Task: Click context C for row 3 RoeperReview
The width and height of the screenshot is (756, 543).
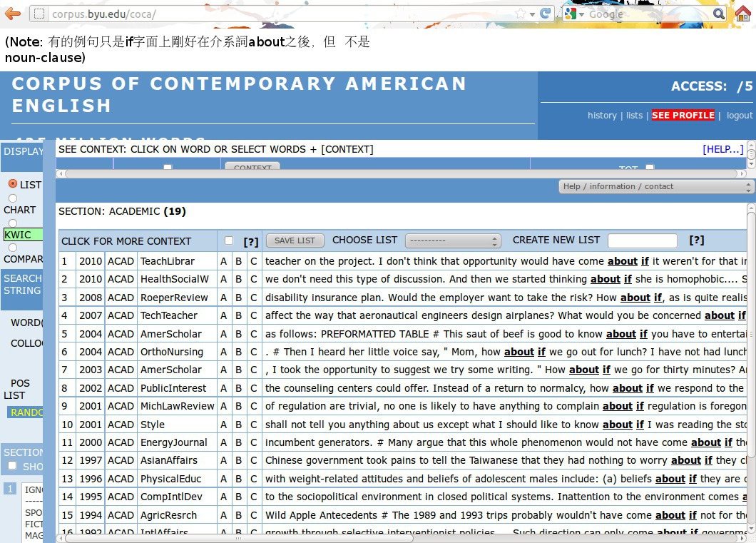Action: pos(254,298)
